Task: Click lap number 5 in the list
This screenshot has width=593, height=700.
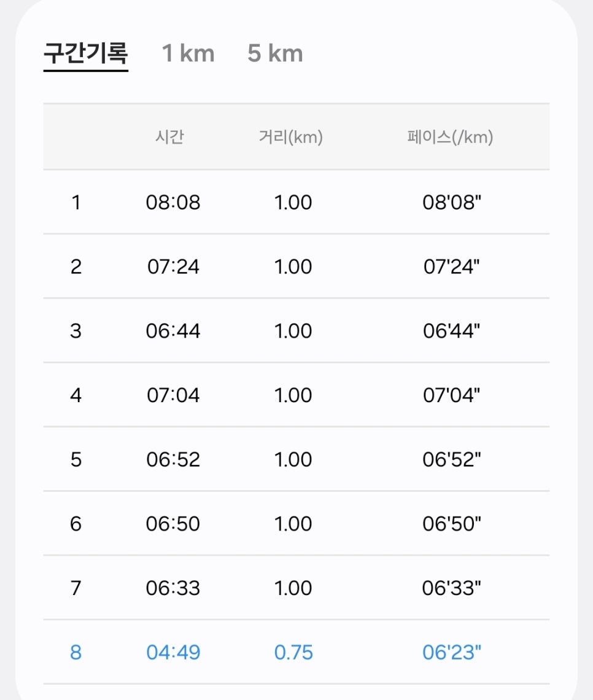Action: click(x=76, y=459)
